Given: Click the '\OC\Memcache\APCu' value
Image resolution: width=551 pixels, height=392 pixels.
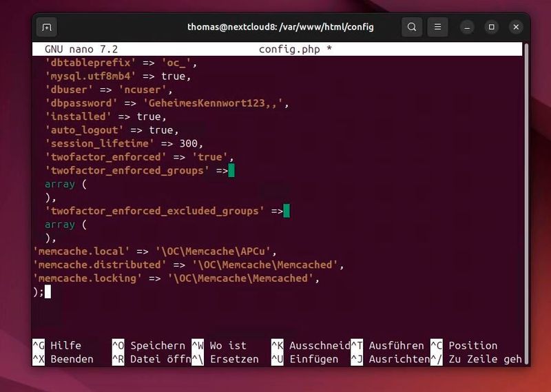Looking at the screenshot, I should (x=213, y=251).
